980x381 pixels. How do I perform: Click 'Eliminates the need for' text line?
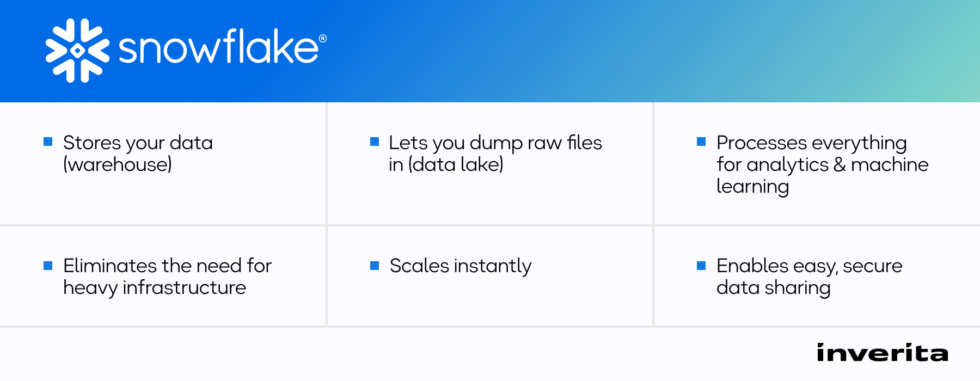click(x=167, y=266)
